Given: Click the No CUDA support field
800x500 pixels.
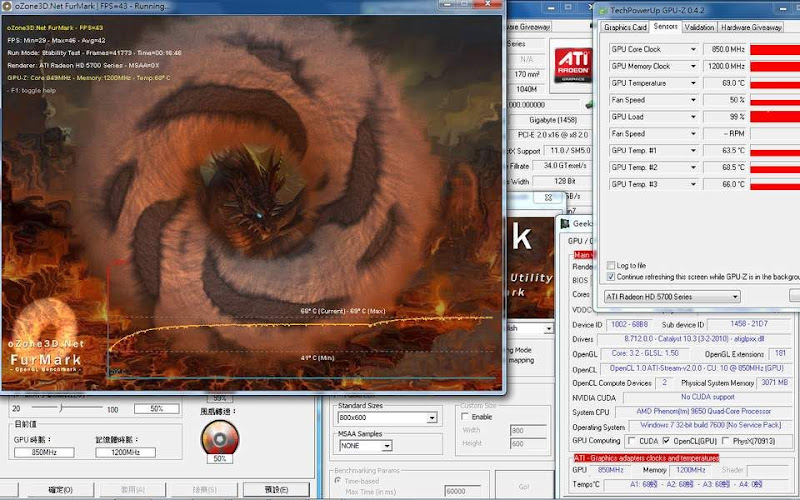Looking at the screenshot, I should pyautogui.click(x=707, y=397).
